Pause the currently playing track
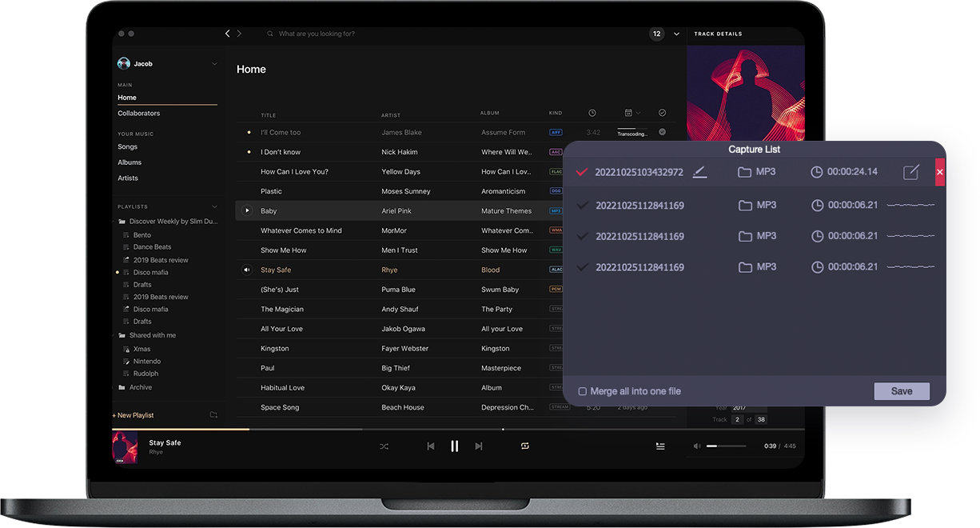The width and height of the screenshot is (980, 528). click(454, 446)
